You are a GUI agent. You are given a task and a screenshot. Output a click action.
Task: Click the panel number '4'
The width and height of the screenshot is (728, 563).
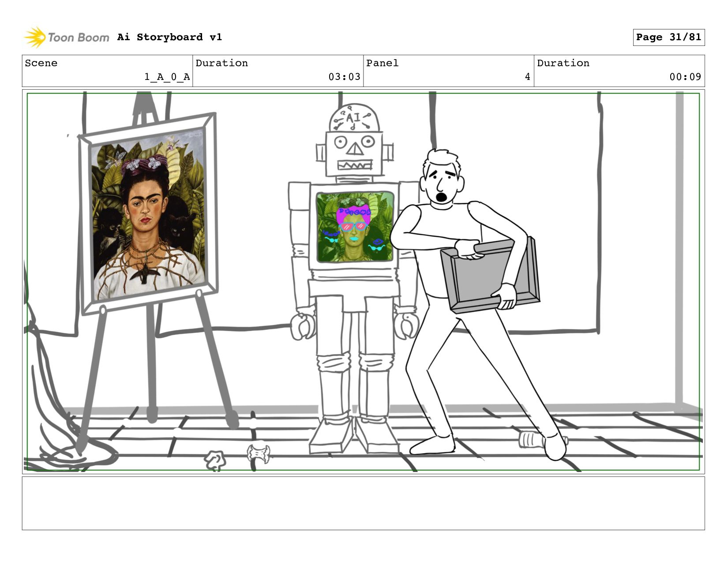click(x=527, y=77)
